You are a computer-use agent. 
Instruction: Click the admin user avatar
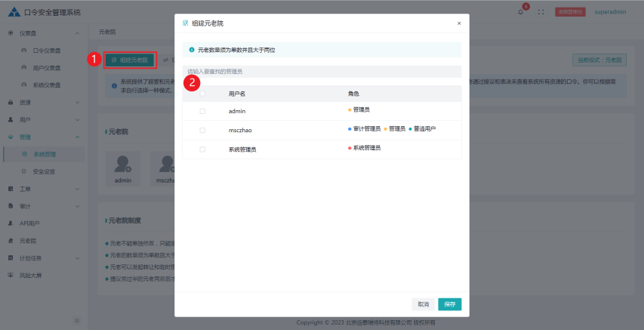coord(123,163)
